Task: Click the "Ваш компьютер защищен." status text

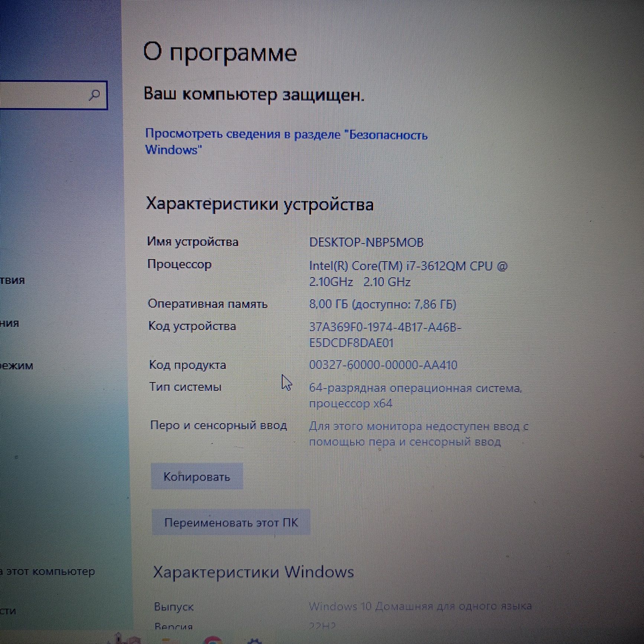Action: pos(254,94)
